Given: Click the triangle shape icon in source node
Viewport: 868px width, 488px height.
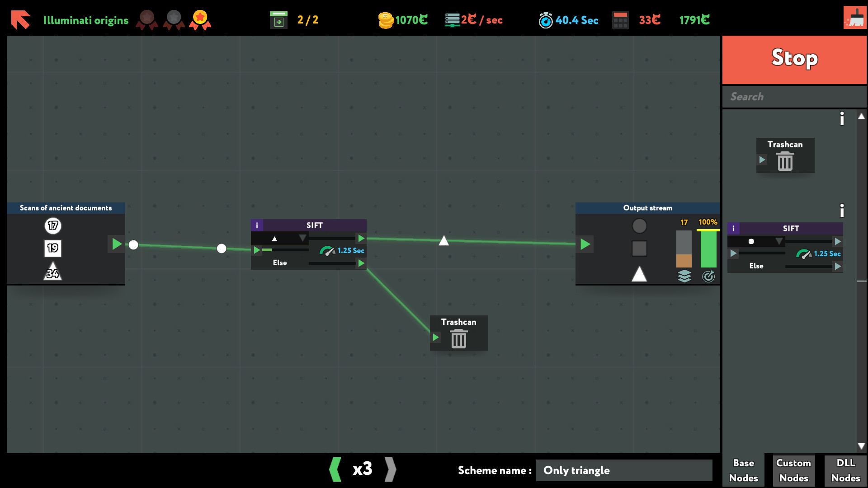Looking at the screenshot, I should [52, 272].
